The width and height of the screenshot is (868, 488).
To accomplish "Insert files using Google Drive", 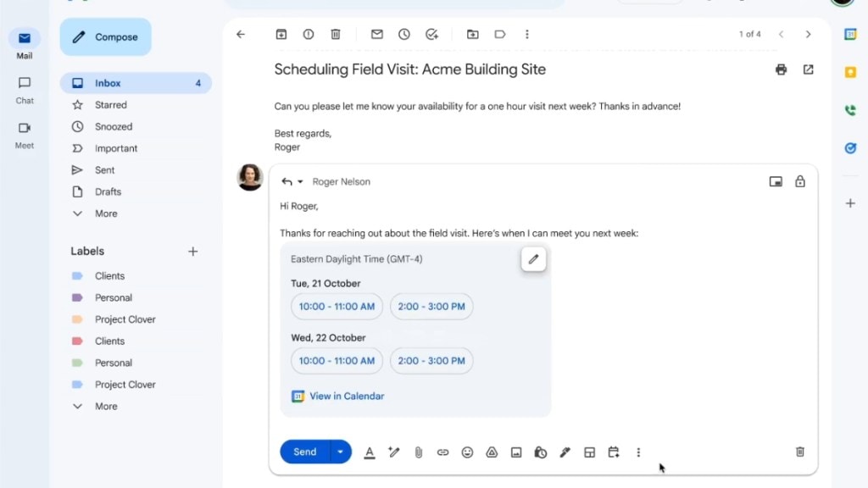I will tap(491, 452).
